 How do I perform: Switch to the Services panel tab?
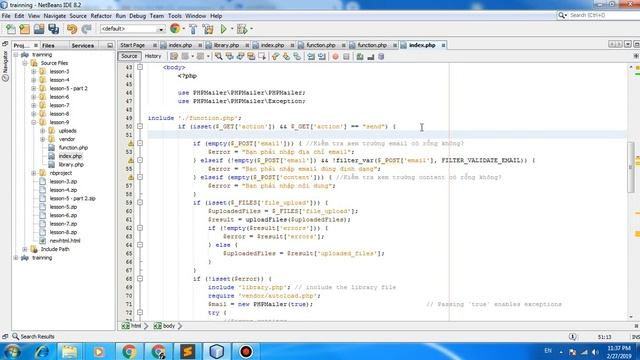tap(83, 45)
